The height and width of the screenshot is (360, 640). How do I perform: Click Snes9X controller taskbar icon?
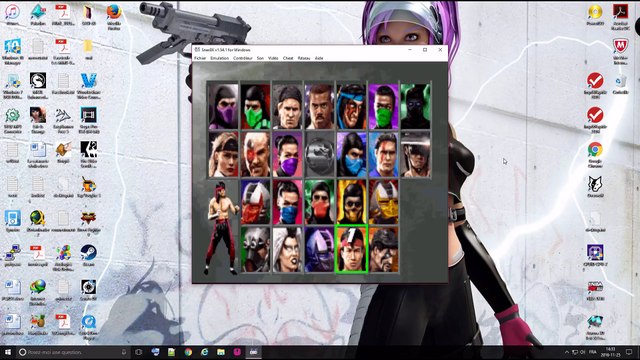(253, 352)
